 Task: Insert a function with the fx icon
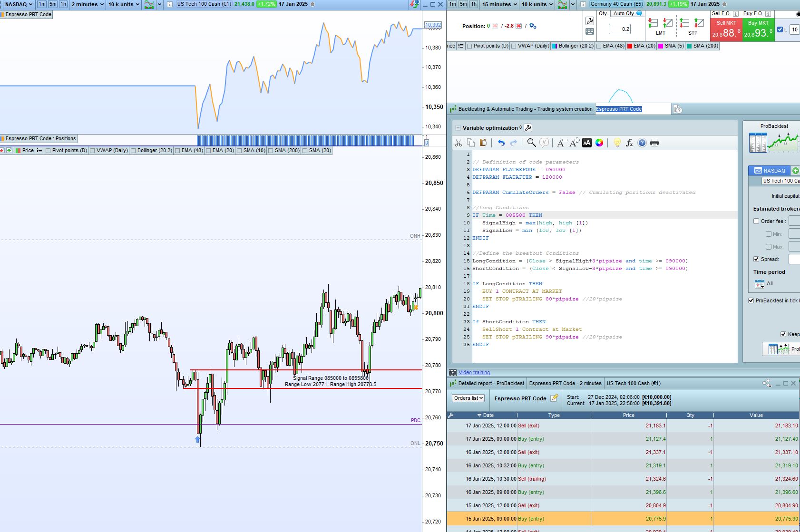tap(629, 143)
